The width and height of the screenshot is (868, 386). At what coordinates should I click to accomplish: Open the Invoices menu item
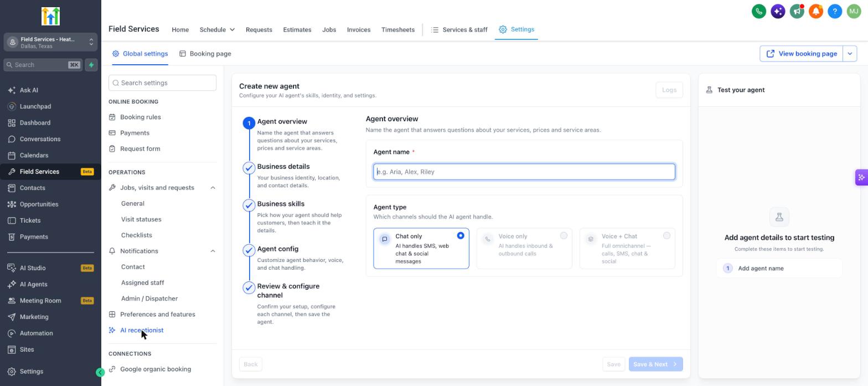[359, 30]
